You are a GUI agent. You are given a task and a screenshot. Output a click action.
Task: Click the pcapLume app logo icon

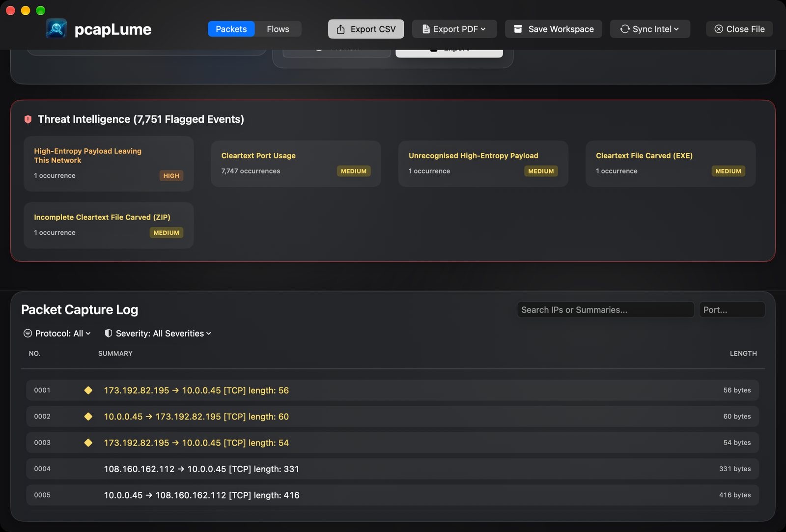[x=56, y=28]
